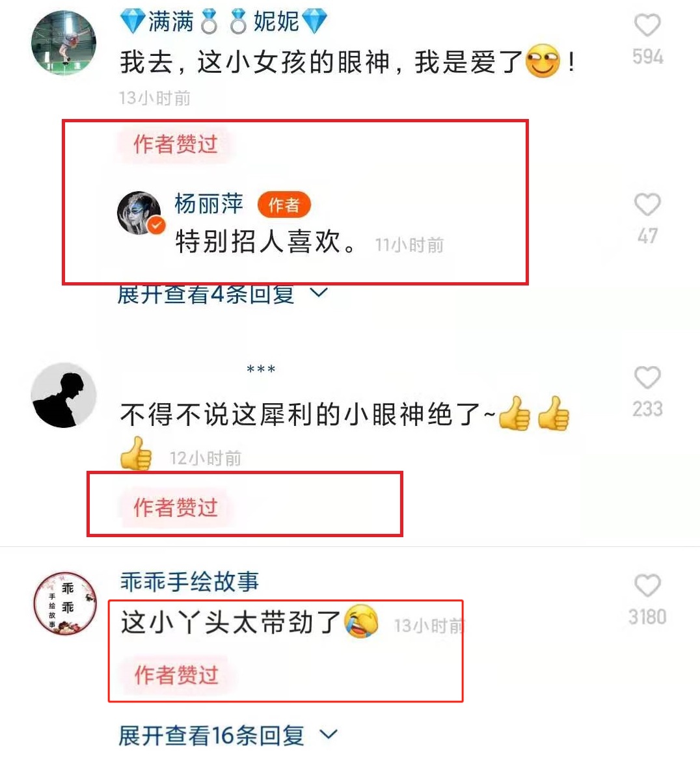
Task: Like 乖乖手绘故事's comment with 3180 likes
Action: click(x=647, y=585)
